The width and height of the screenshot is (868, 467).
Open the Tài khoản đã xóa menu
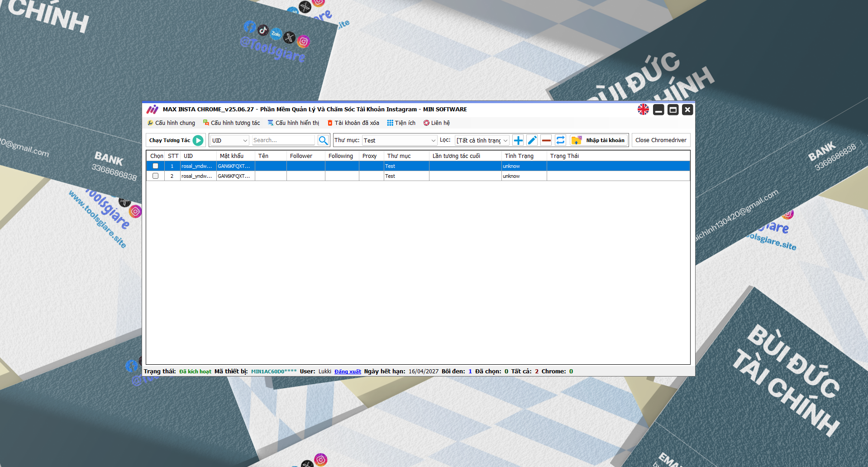point(353,123)
